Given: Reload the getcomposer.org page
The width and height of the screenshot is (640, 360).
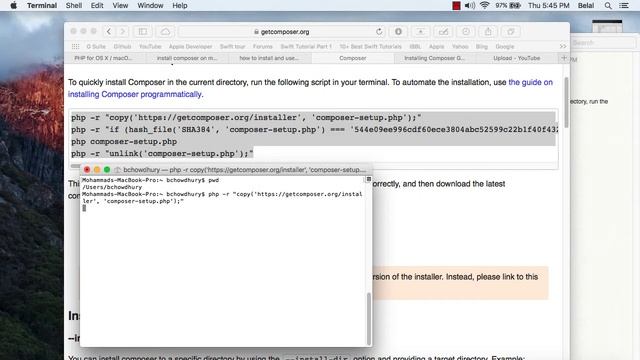Looking at the screenshot, I should pos(379,31).
